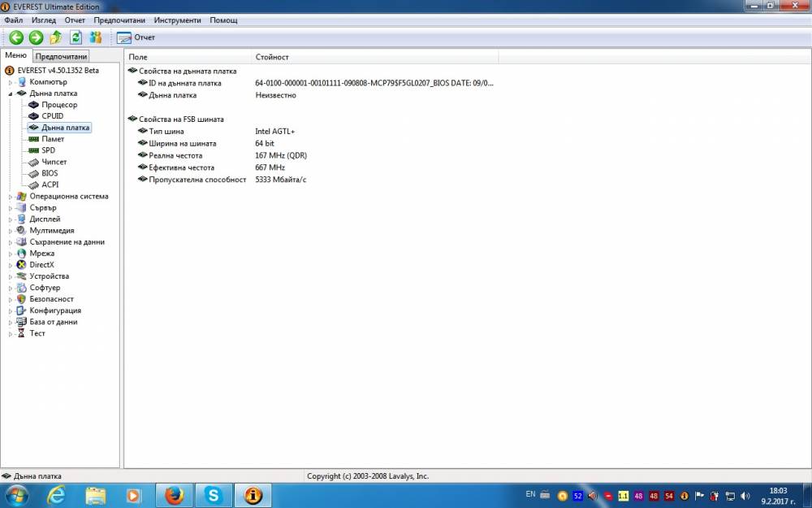
Task: Click the Поле column header
Action: [x=188, y=57]
